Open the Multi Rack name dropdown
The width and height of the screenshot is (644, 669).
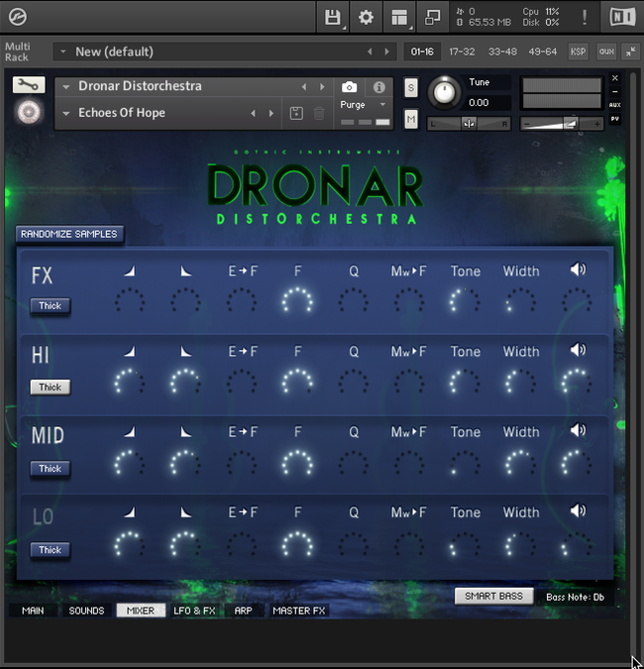(63, 52)
